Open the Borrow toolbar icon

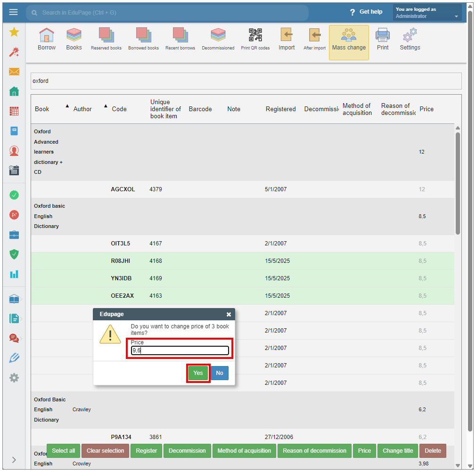[46, 39]
